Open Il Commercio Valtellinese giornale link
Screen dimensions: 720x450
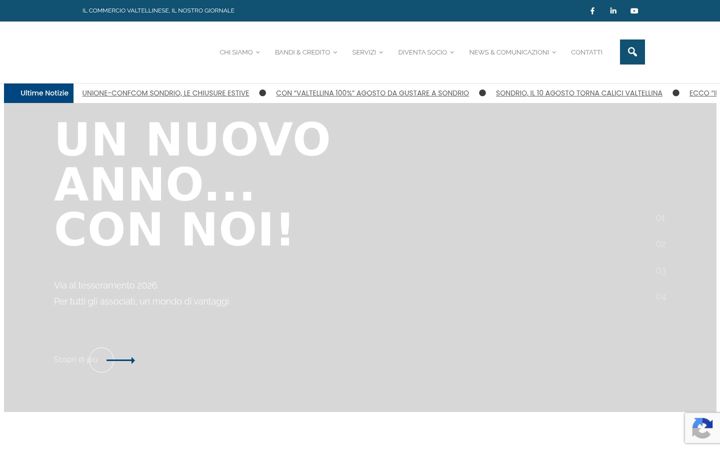pyautogui.click(x=158, y=11)
